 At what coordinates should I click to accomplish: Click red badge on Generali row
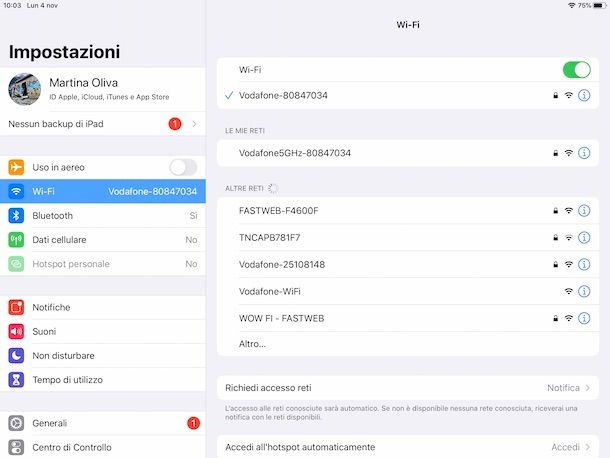tap(193, 423)
